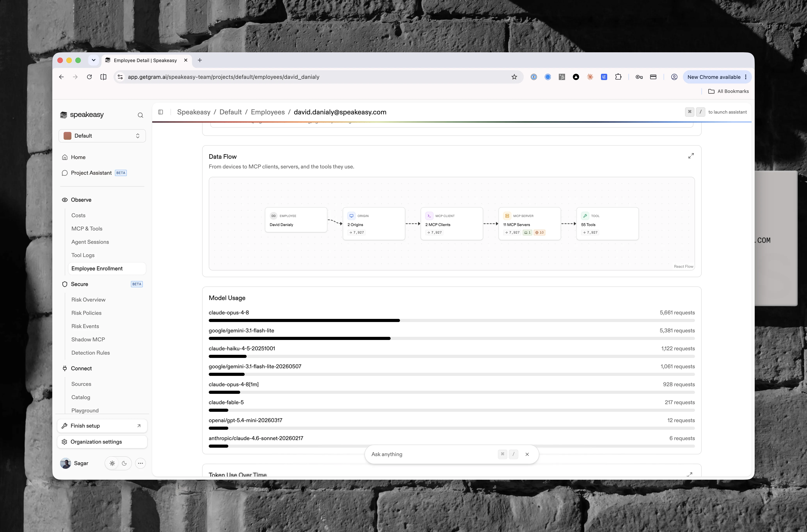Expand the Token Use Over Time chart

tap(689, 474)
